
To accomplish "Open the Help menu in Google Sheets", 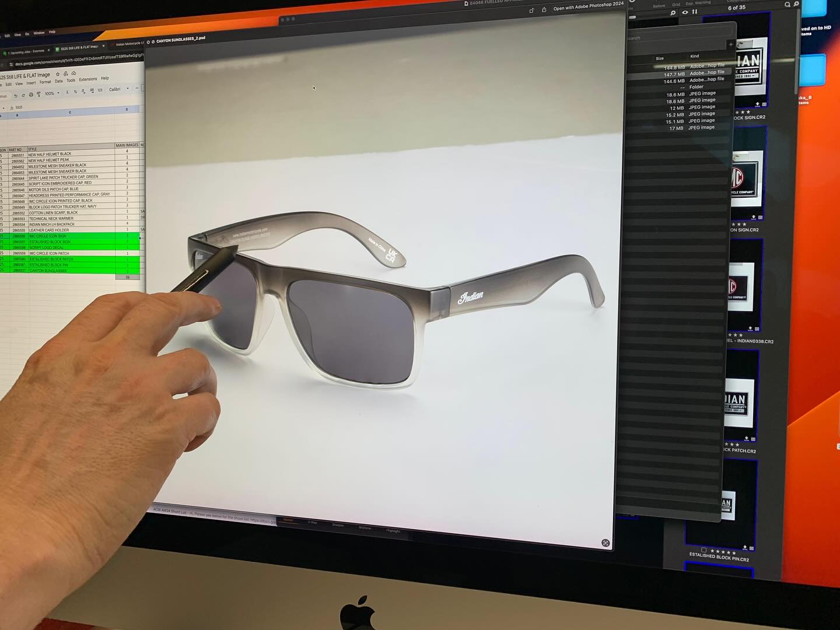I will (x=105, y=78).
